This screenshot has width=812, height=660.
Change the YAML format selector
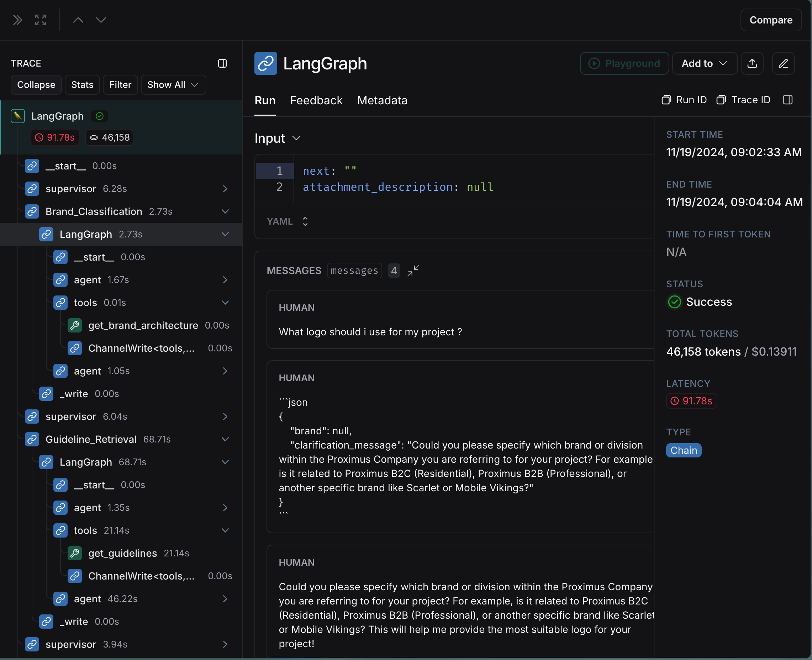(287, 221)
